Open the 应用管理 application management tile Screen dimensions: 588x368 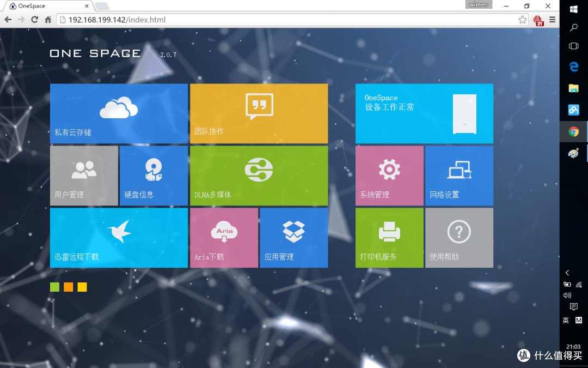294,238
